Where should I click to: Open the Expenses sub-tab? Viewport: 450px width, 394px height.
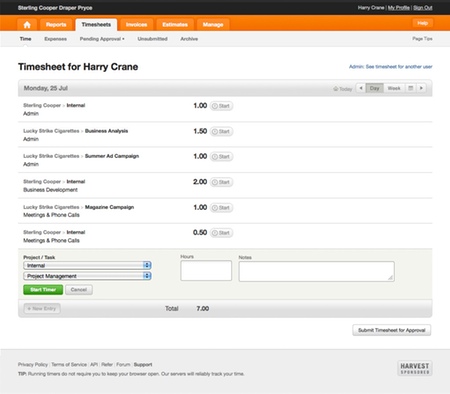click(x=55, y=39)
